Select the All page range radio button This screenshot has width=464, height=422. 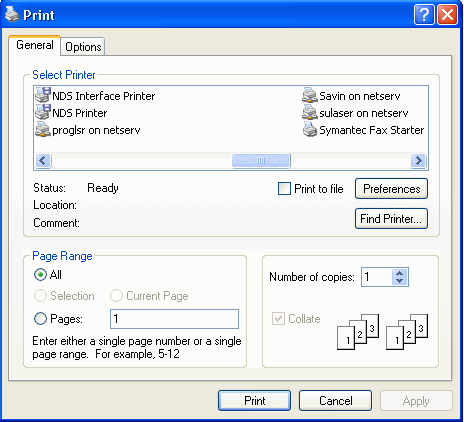(x=40, y=275)
